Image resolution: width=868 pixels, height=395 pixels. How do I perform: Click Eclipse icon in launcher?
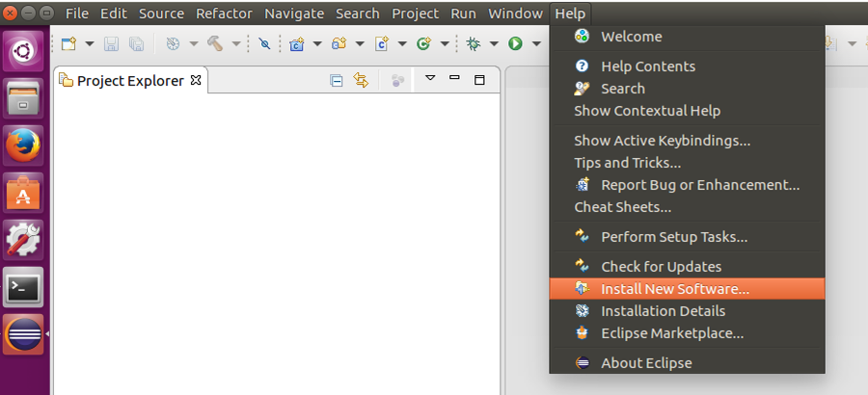[x=23, y=334]
